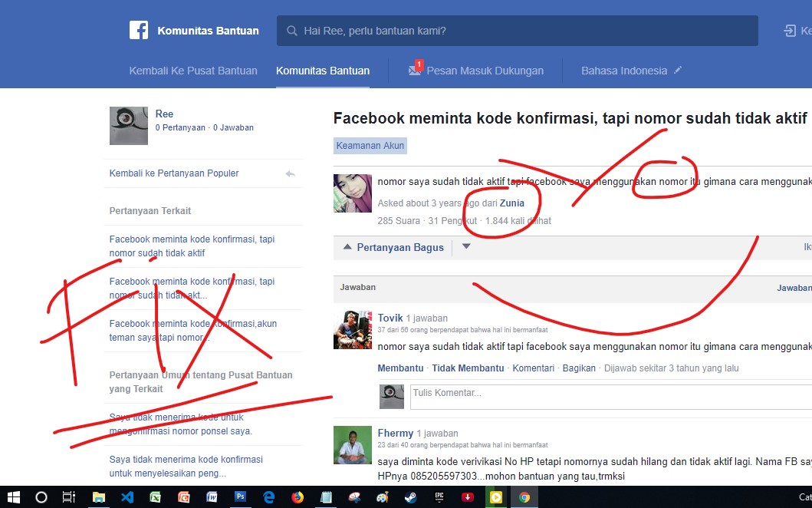This screenshot has width=812, height=508.
Task: Open related question about 'akun teman saya'
Action: [x=193, y=331]
